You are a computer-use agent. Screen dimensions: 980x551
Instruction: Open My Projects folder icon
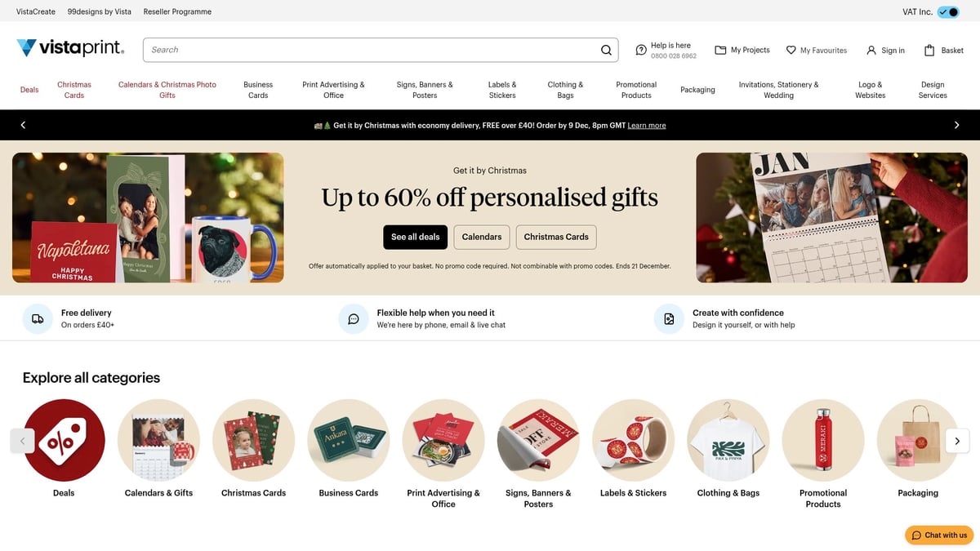720,50
